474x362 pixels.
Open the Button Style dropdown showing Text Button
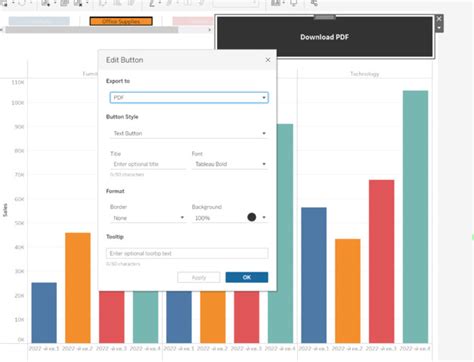pos(189,133)
